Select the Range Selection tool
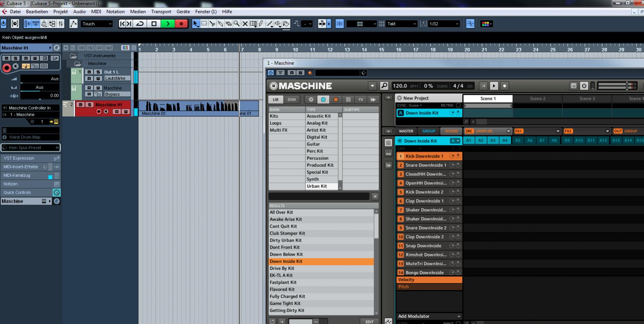The height and width of the screenshot is (324, 644). [x=204, y=24]
